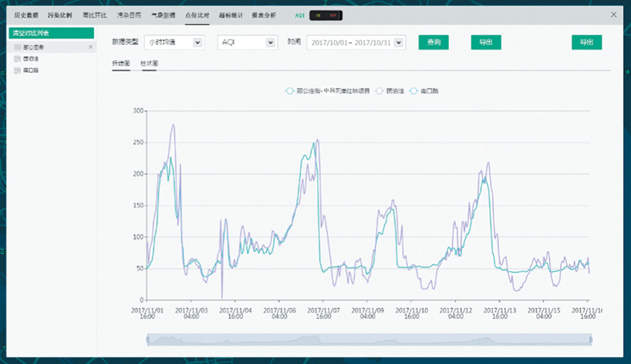Screen dimensions: 631x364
Task: Click the left handle of timeline range slider
Action: (x=148, y=340)
